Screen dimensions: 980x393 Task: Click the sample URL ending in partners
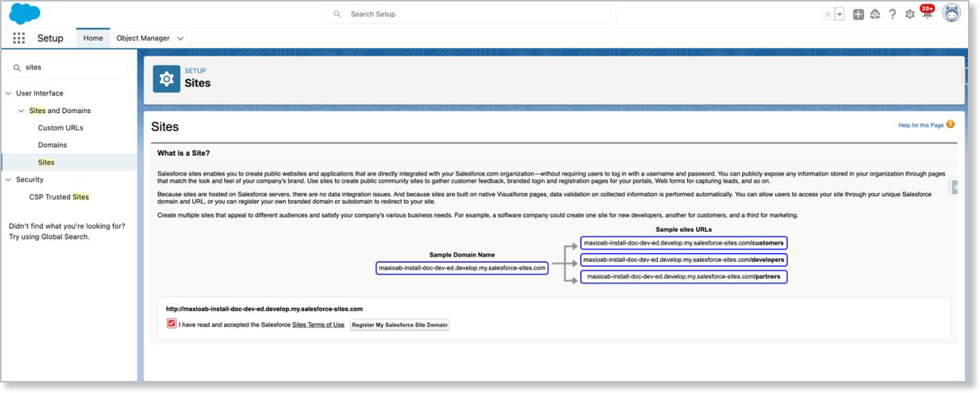tap(683, 276)
